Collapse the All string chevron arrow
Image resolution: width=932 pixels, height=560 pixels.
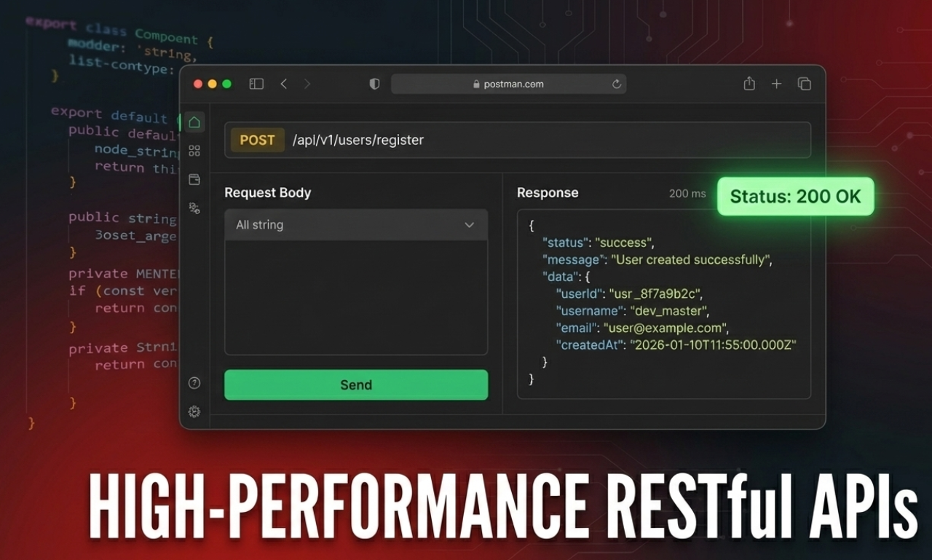pyautogui.click(x=469, y=224)
